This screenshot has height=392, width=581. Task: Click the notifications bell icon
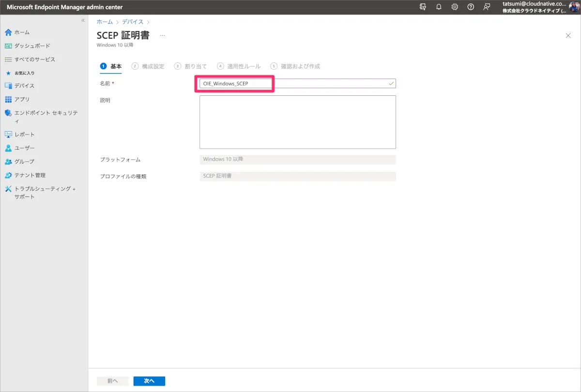(x=439, y=7)
